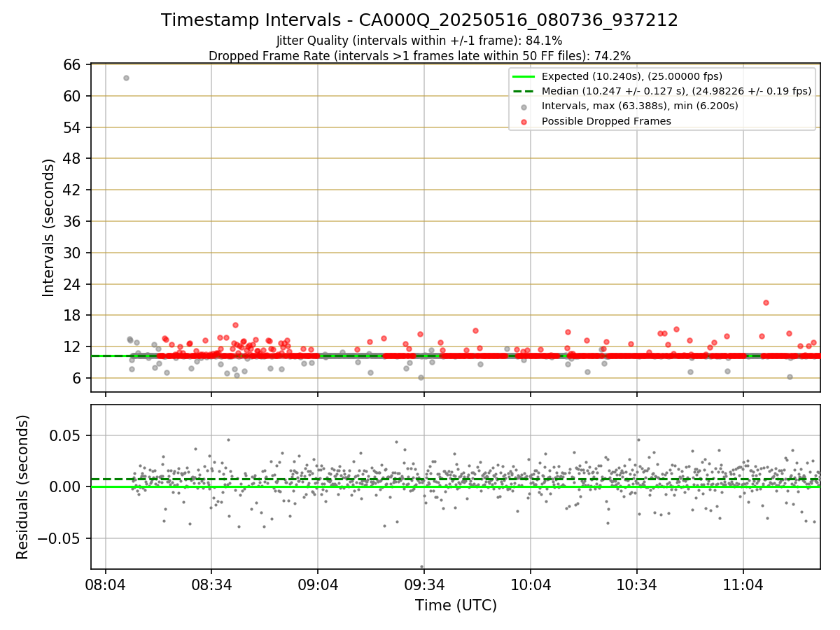Select the 63.388s maximum outlier point near 66

[x=126, y=78]
